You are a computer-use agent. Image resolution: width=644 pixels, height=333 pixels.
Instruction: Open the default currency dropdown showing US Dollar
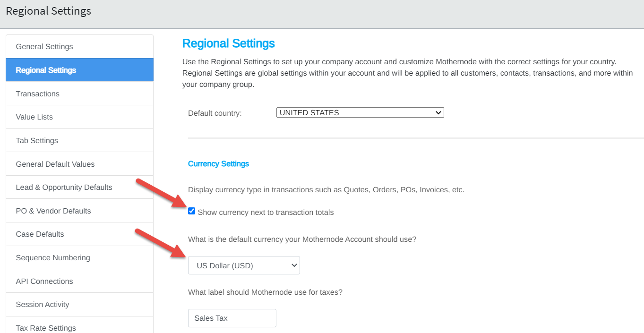pos(243,265)
